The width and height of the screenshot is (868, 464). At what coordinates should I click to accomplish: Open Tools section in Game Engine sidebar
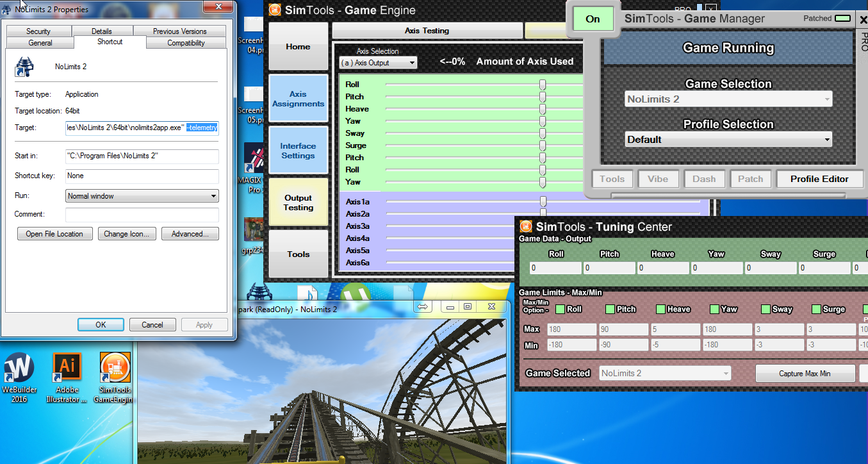coord(298,254)
